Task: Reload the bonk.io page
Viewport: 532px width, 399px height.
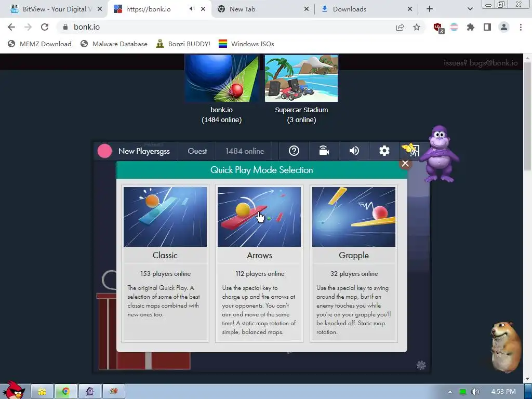Action: [45, 27]
